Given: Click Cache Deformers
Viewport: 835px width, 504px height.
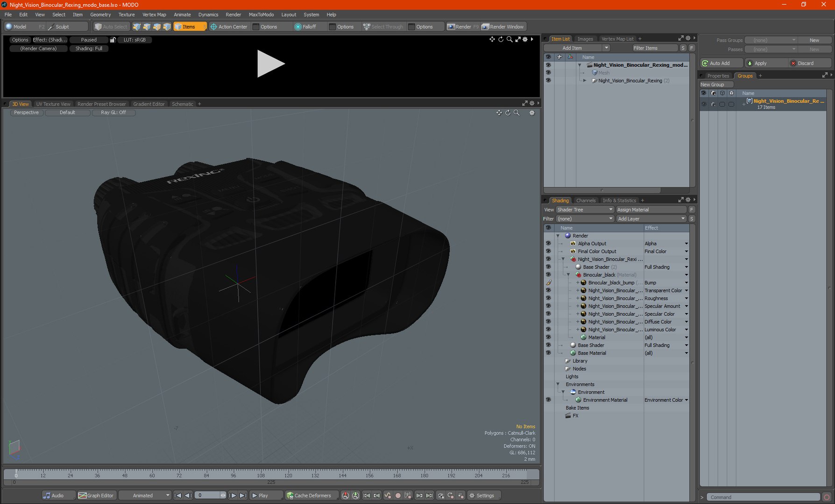Looking at the screenshot, I should pos(309,496).
